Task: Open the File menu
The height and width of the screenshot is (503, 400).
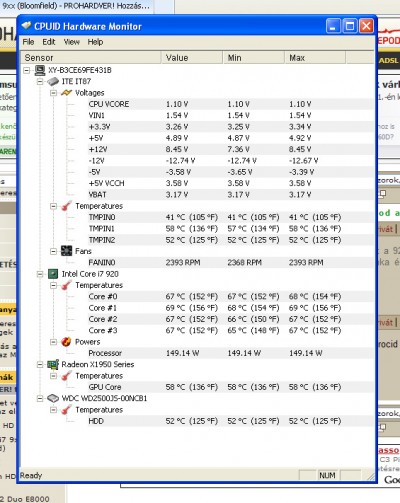Action: [x=28, y=42]
